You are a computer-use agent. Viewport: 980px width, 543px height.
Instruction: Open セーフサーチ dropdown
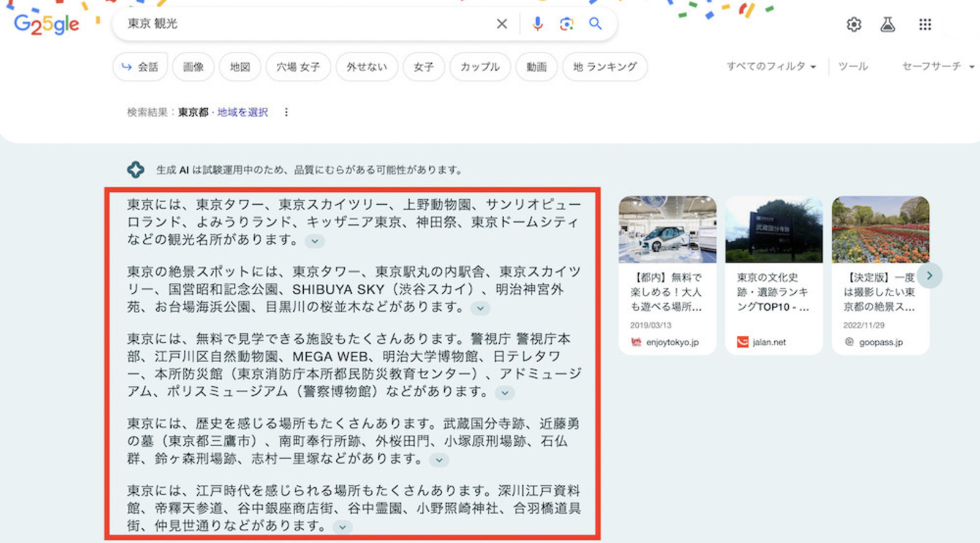click(938, 66)
